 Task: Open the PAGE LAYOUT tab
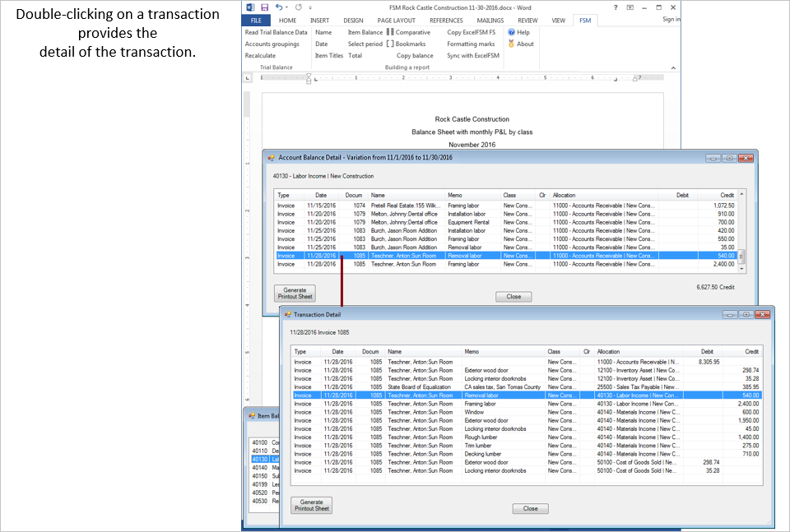click(x=397, y=20)
